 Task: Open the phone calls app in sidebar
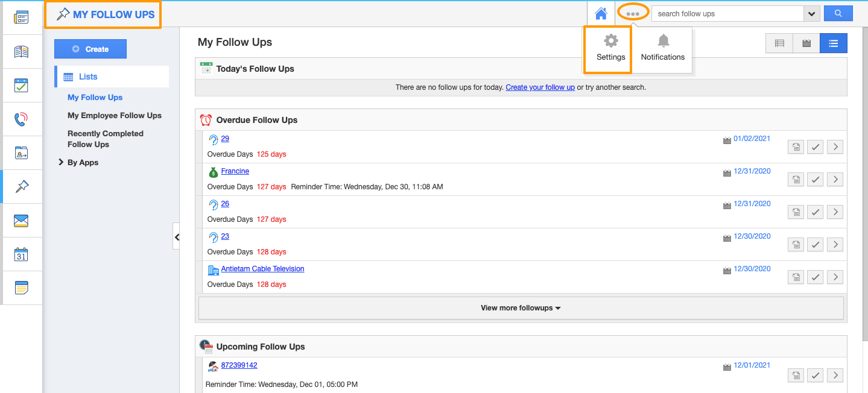pyautogui.click(x=21, y=119)
